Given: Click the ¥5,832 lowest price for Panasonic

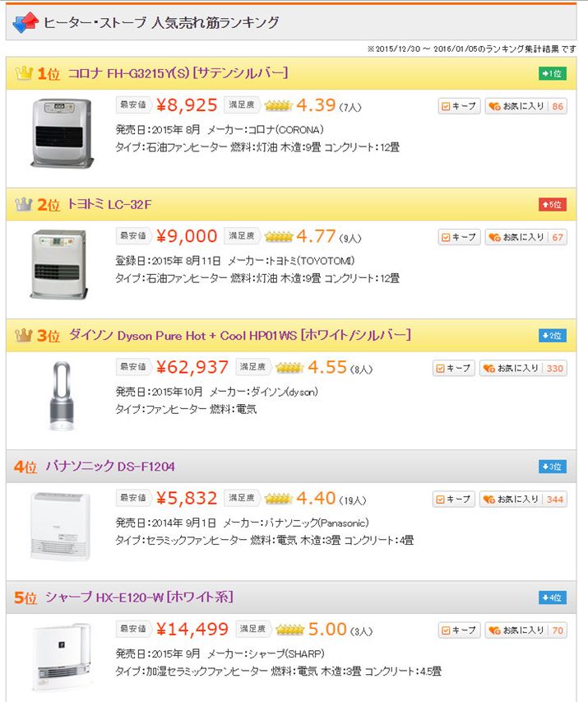Looking at the screenshot, I should coord(187,499).
